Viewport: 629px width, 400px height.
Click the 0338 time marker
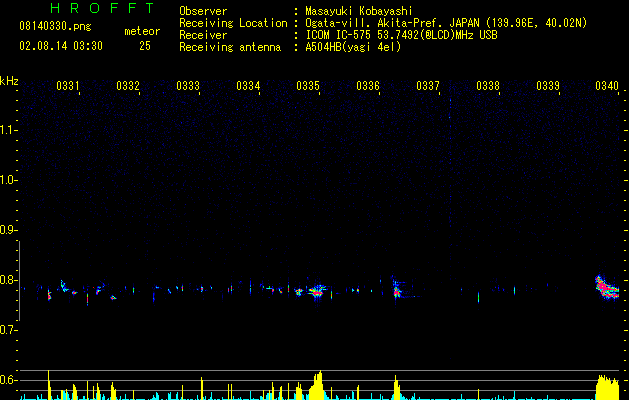click(488, 85)
